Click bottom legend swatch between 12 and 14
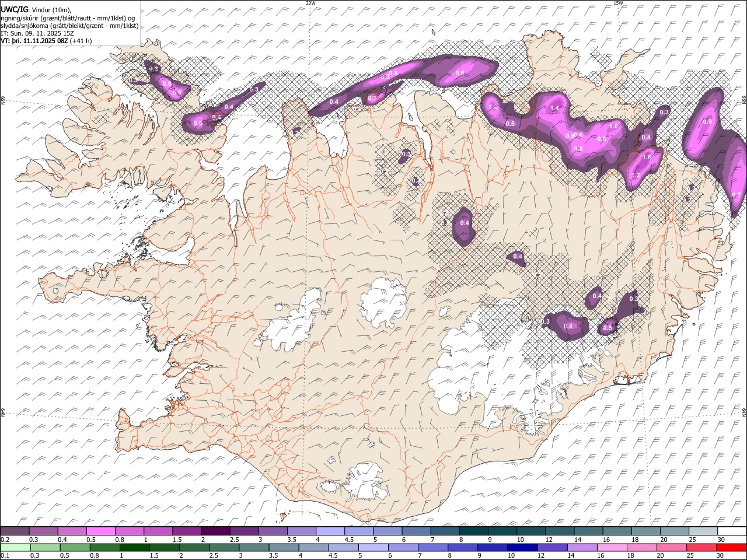This screenshot has width=747, height=560. [553, 547]
